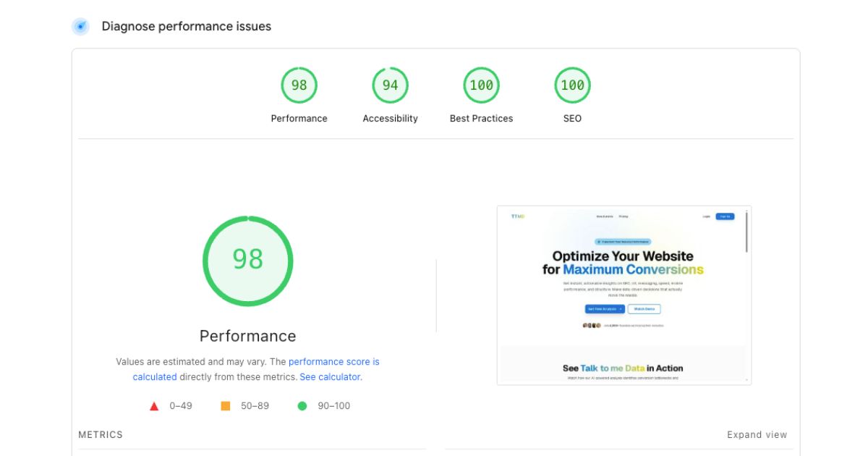This screenshot has width=868, height=456.
Task: Click the scrollbar inside the page preview
Action: [746, 233]
